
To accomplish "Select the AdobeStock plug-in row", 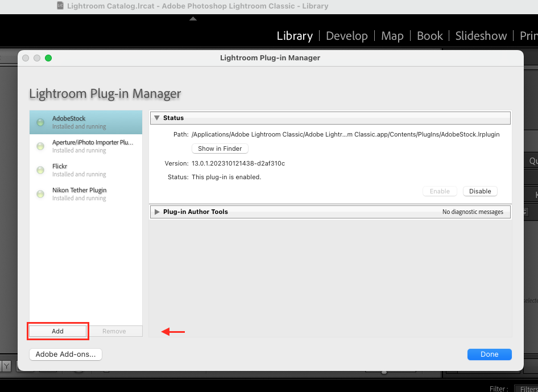I will coord(86,122).
